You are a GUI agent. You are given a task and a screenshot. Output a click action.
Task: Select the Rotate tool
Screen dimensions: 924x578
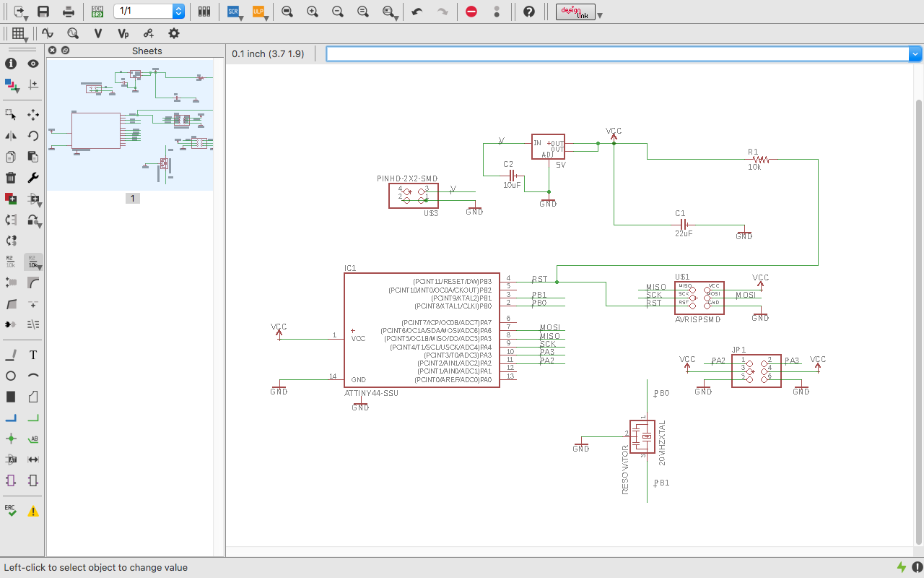(x=32, y=135)
